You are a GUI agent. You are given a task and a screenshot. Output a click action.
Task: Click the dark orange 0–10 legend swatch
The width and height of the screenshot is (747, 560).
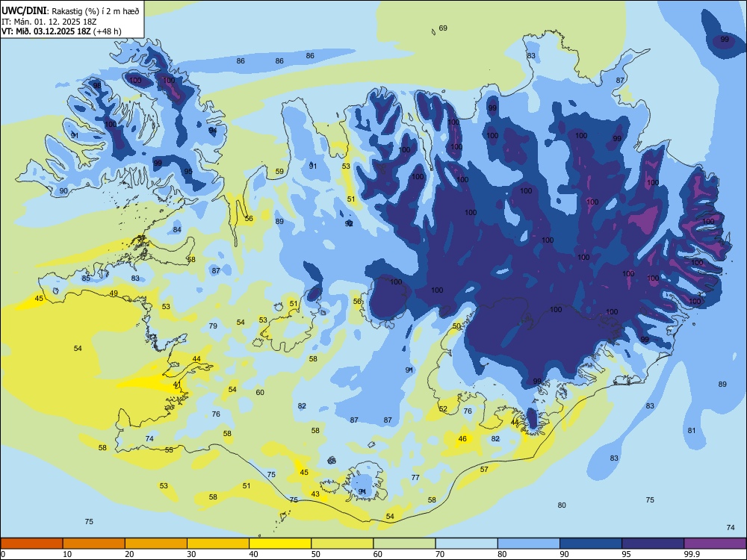click(31, 544)
